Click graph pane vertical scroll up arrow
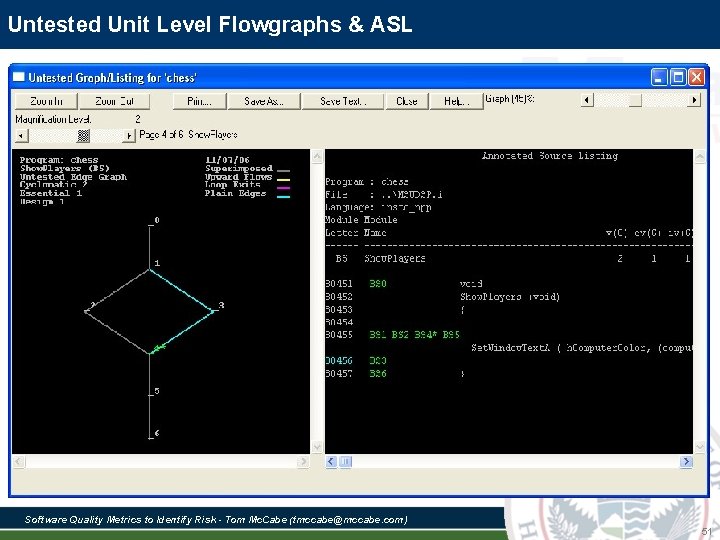Viewport: 720px width, 540px height. pos(317,157)
